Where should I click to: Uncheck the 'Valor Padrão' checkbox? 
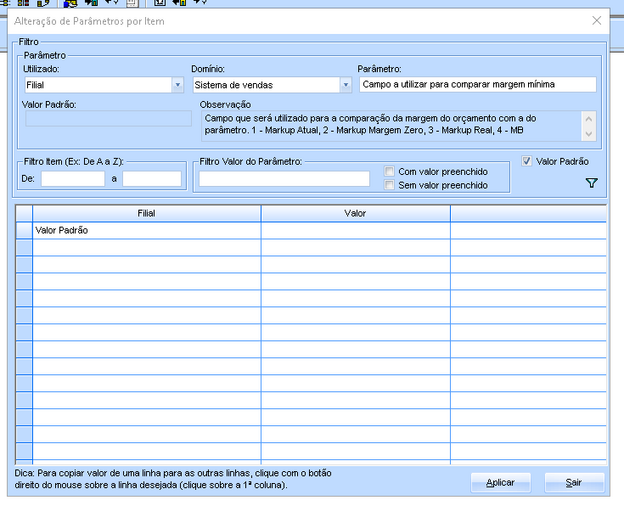coord(528,161)
